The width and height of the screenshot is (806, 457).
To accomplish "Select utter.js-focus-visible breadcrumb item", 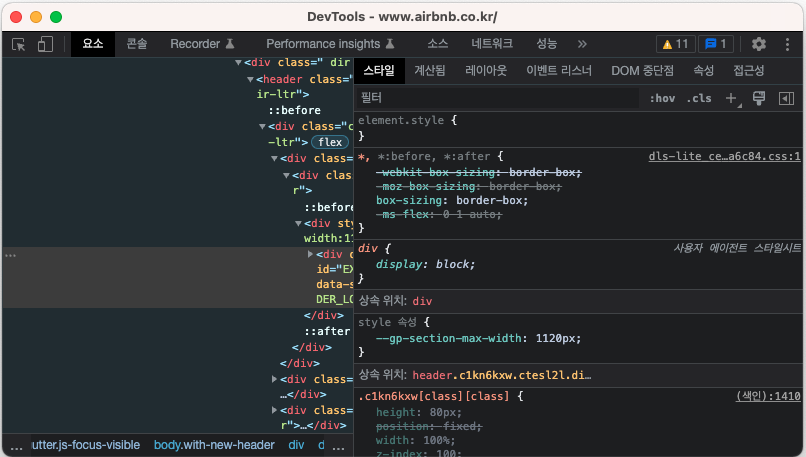I will (x=86, y=445).
